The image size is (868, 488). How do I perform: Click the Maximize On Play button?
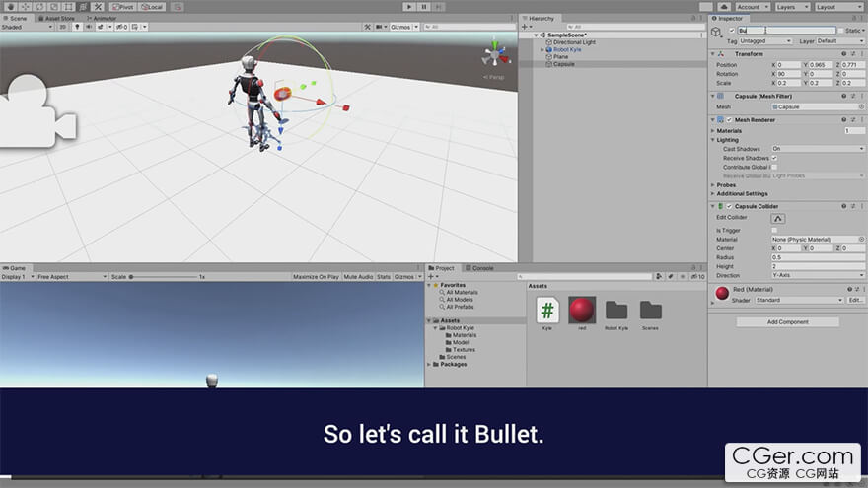click(316, 277)
